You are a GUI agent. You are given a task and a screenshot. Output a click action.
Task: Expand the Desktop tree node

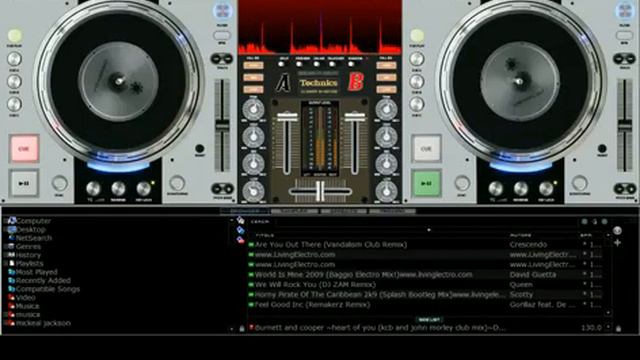(x=5, y=229)
